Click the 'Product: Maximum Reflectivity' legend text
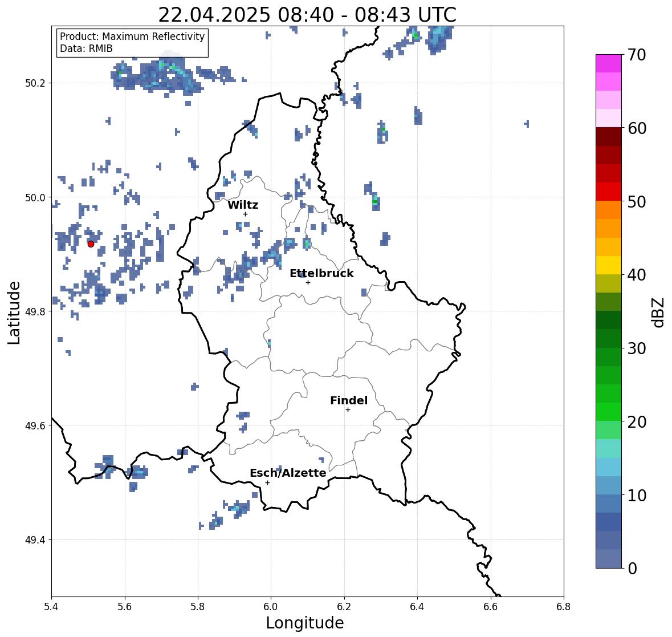Viewport: 672px width, 637px height. click(132, 36)
